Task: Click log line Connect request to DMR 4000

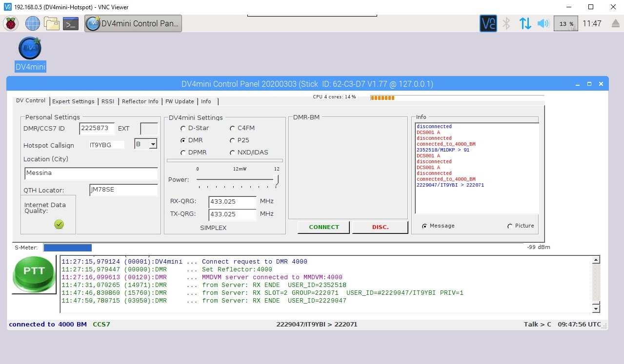Action: pos(184,262)
